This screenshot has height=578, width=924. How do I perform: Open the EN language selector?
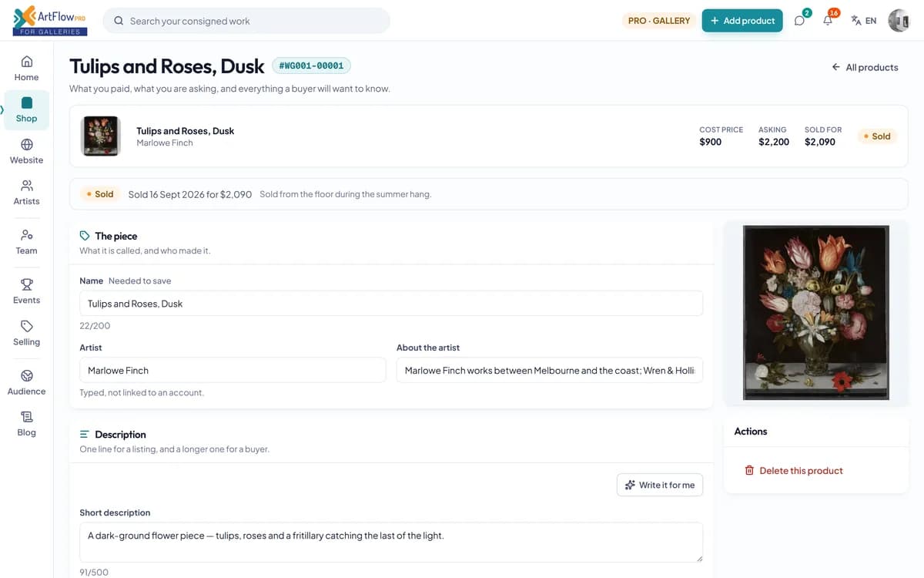(864, 21)
